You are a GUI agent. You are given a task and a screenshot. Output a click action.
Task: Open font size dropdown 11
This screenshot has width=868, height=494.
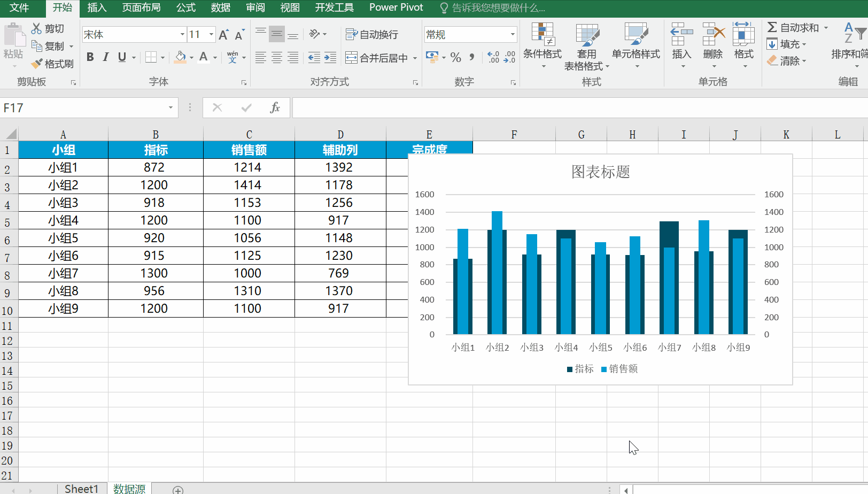[211, 35]
